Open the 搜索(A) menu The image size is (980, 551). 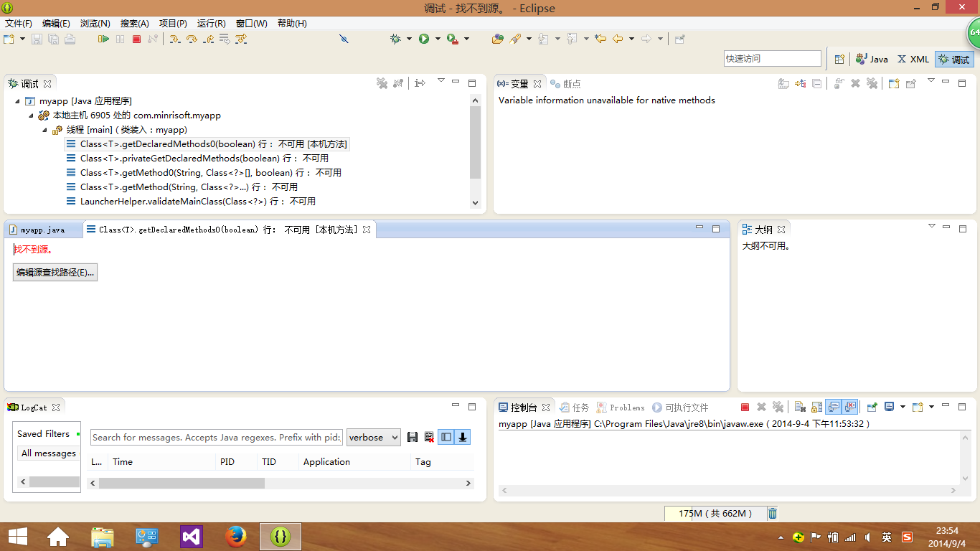[x=135, y=23]
